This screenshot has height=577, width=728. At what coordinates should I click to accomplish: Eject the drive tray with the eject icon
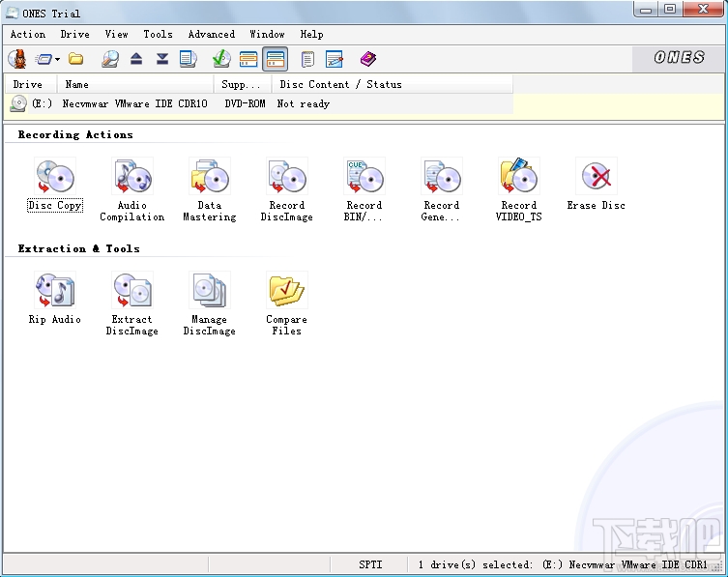pos(136,59)
